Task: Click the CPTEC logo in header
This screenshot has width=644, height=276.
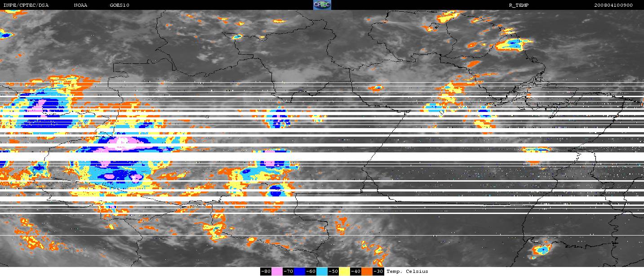Action: click(322, 5)
